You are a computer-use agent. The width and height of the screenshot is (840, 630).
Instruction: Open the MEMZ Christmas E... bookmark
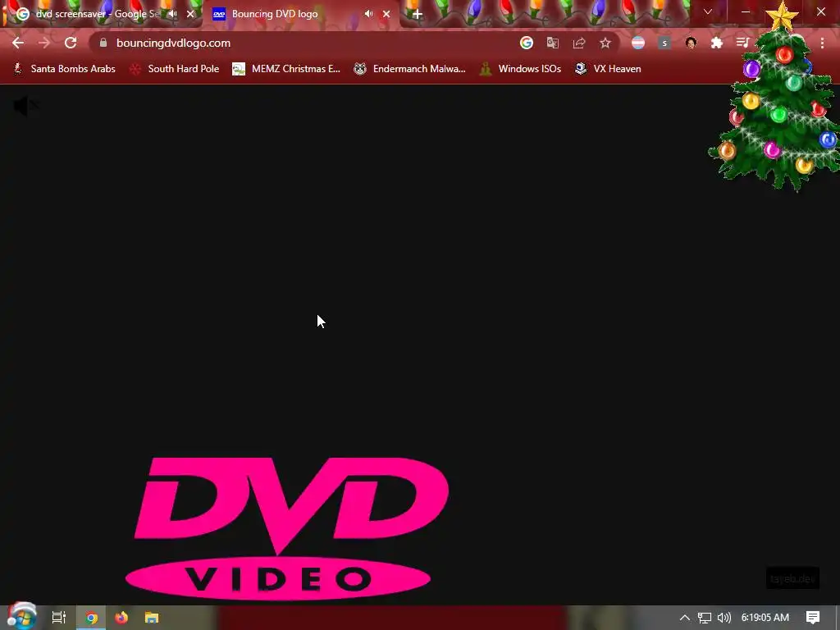coord(286,69)
